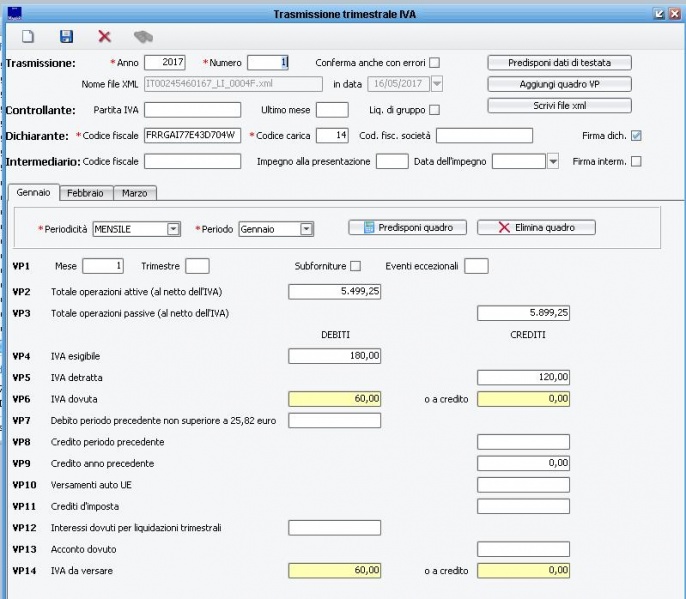Click Elimina quadro button with red X
686x599 pixels.
point(536,227)
